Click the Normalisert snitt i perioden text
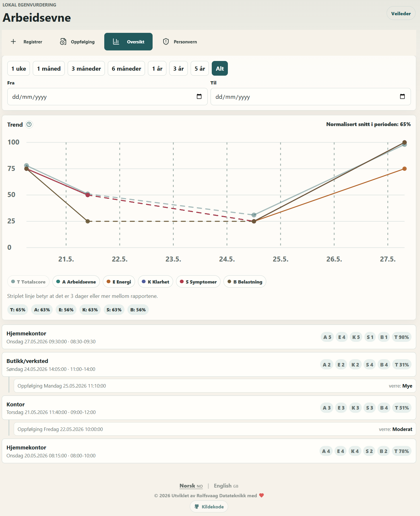 pyautogui.click(x=368, y=124)
